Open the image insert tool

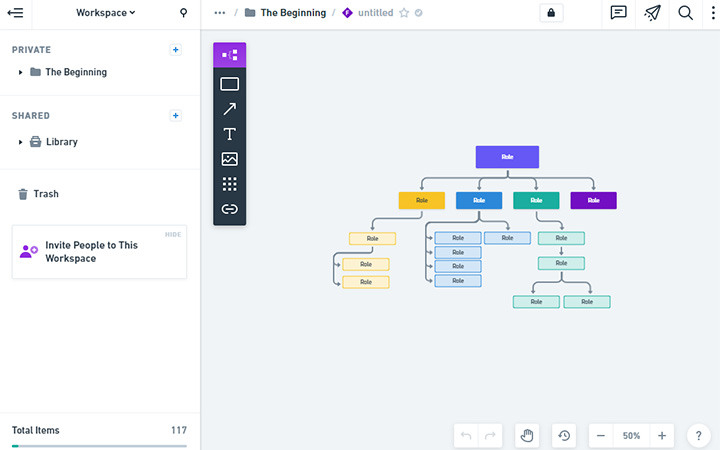pyautogui.click(x=229, y=159)
